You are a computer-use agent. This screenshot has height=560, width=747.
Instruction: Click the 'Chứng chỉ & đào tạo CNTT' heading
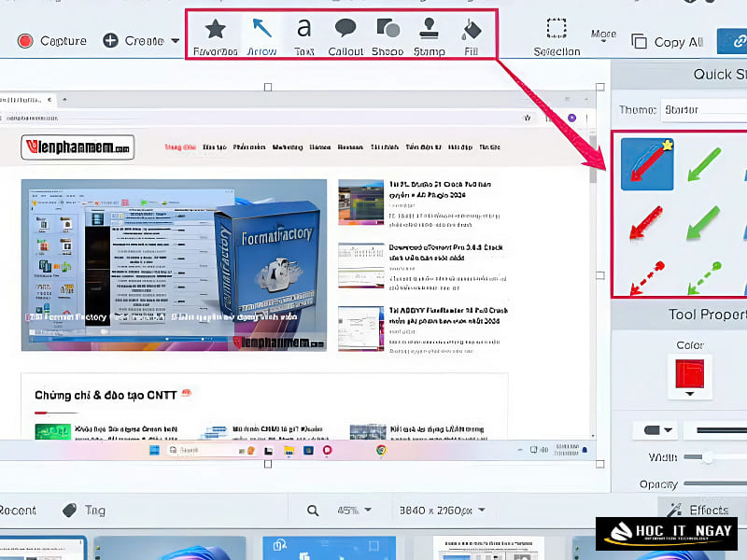[x=106, y=395]
